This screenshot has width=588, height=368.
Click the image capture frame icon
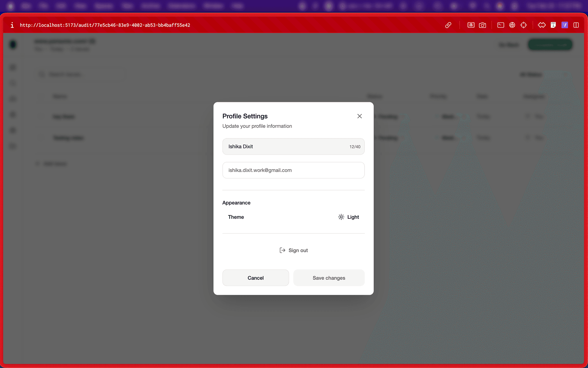471,25
